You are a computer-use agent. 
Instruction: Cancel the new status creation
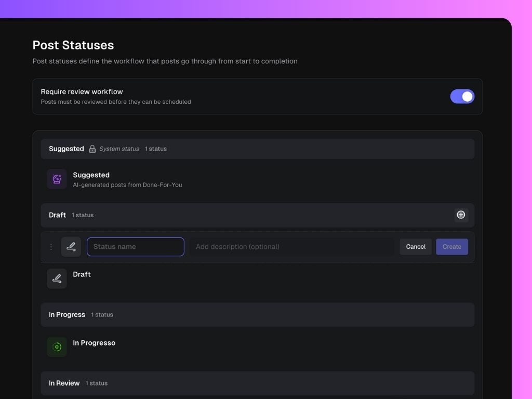tap(416, 247)
